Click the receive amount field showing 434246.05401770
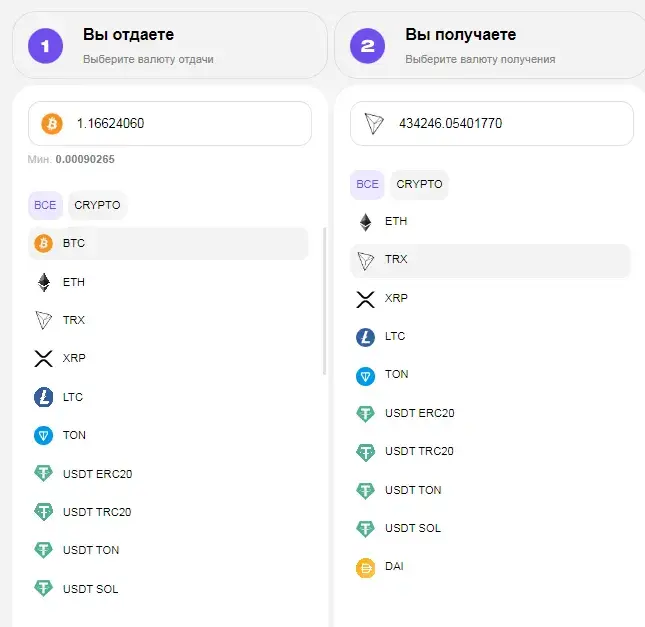Viewport: 645px width, 627px height. pyautogui.click(x=492, y=123)
